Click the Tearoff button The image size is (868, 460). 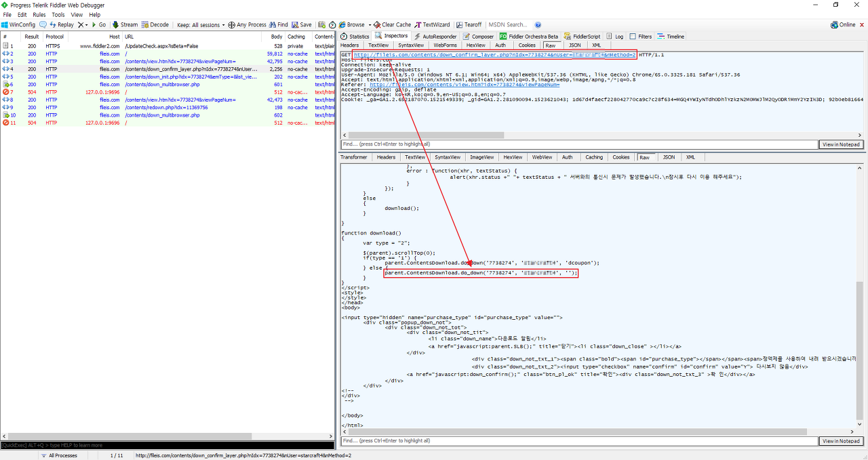(x=469, y=24)
